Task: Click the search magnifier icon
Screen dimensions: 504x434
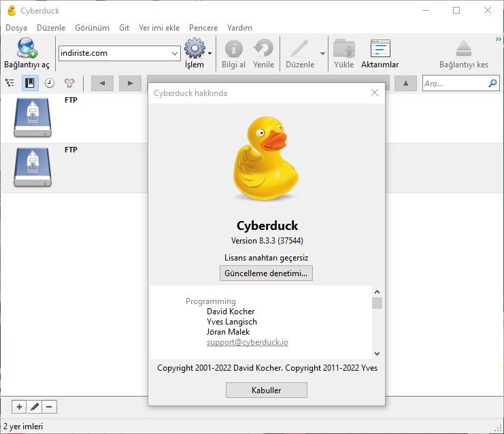Action: coord(492,83)
